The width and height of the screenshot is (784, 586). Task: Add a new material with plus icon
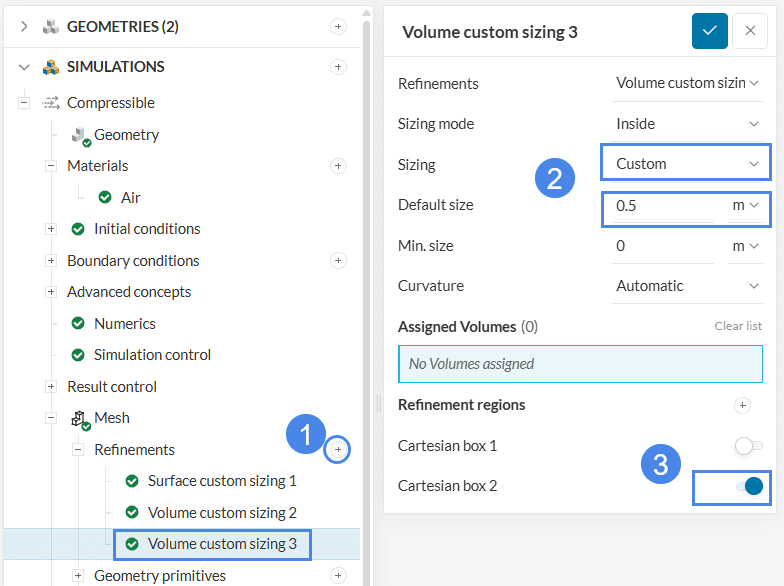point(338,166)
